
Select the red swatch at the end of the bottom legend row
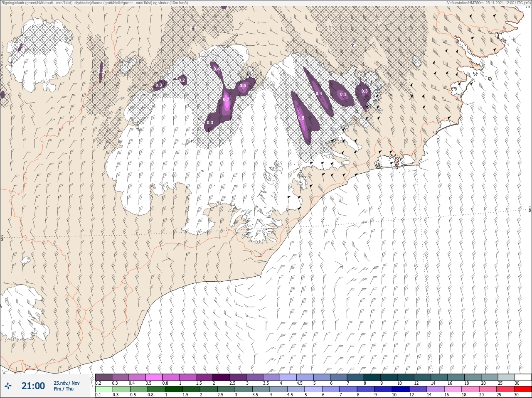pos(523,389)
